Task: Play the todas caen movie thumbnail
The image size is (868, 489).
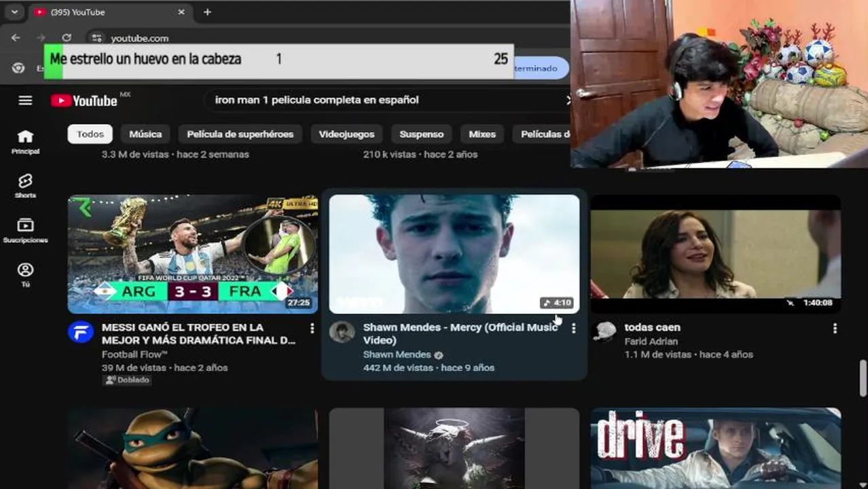Action: pyautogui.click(x=716, y=254)
